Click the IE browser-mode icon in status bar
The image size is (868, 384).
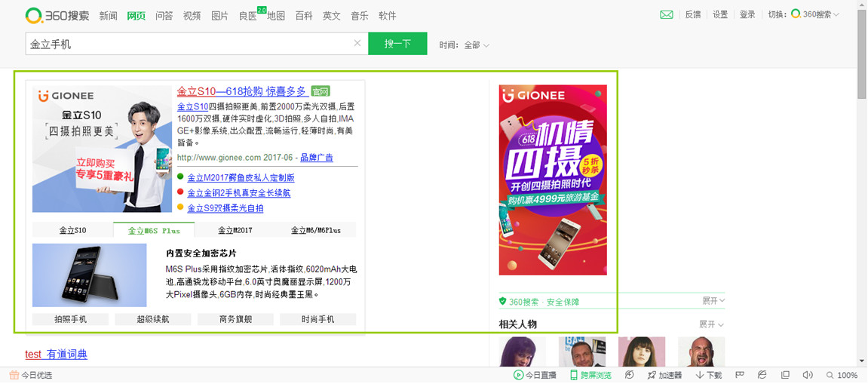pyautogui.click(x=762, y=375)
